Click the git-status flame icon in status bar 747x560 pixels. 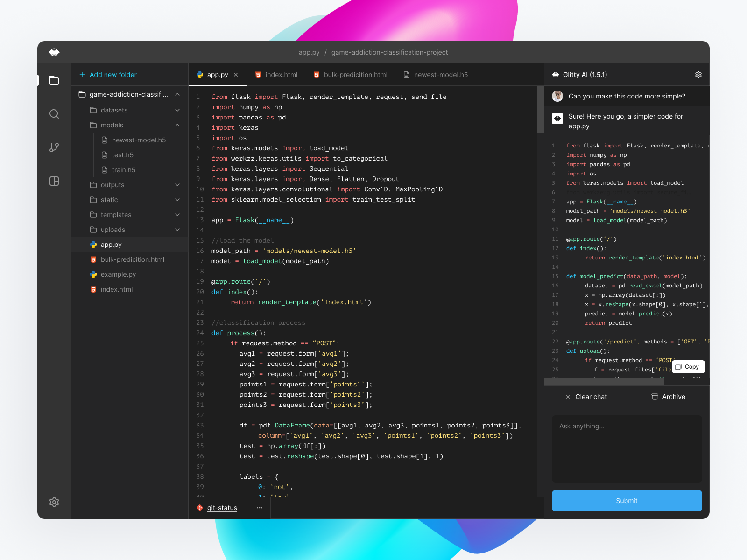point(200,508)
